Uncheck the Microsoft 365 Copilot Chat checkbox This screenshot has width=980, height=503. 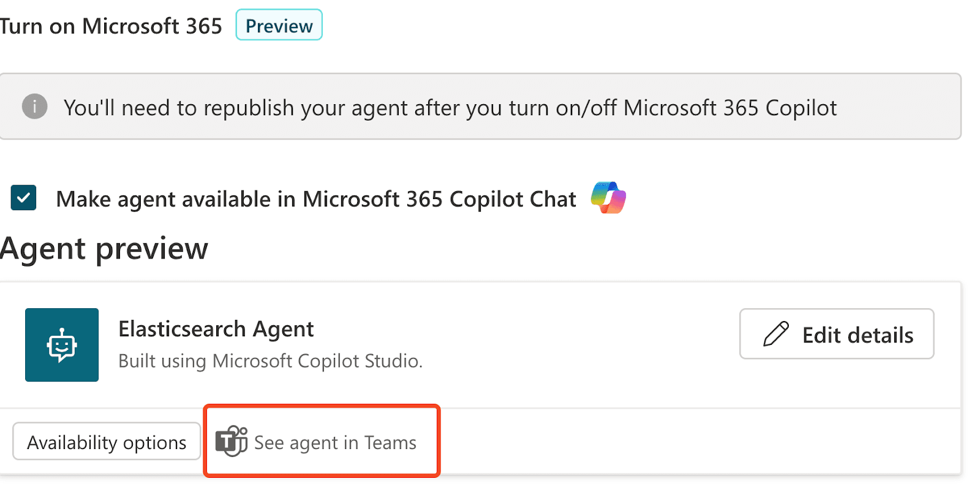[23, 198]
